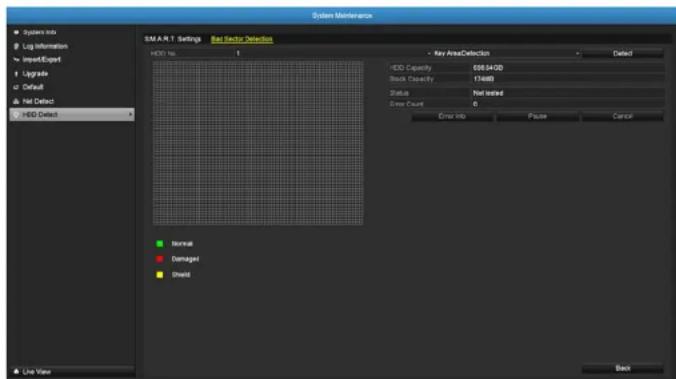Viewport: 676px width, 379px height.
Task: Open the Upgrade section
Action: coord(71,74)
